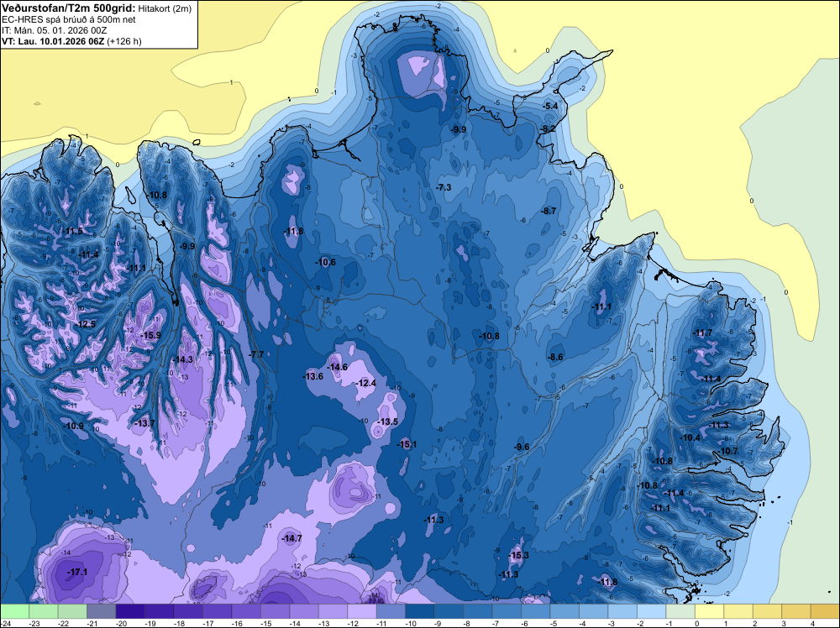Click the -12.5 temperature label
The width and height of the screenshot is (840, 628).
(86, 324)
